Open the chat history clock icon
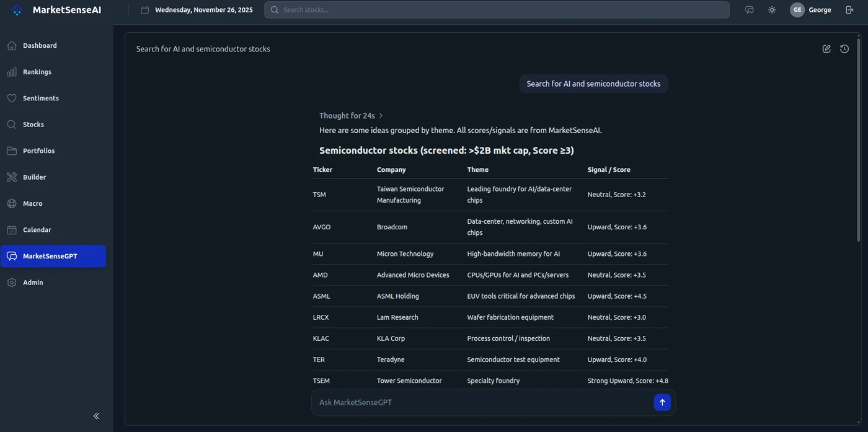The image size is (868, 432). pos(844,49)
